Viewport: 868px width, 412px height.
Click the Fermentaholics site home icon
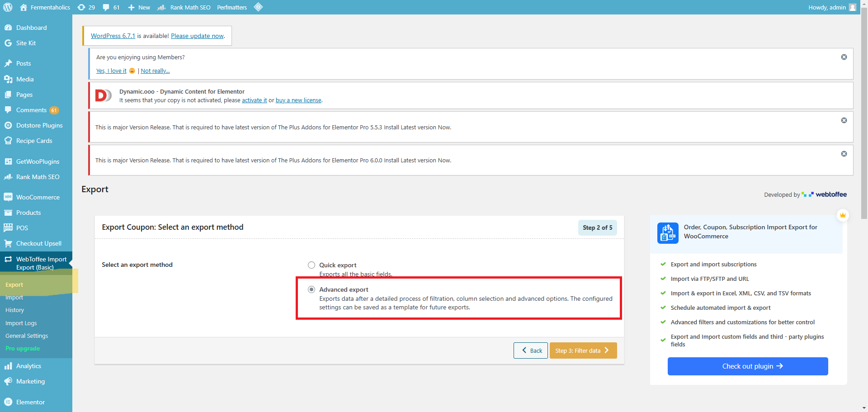(x=24, y=7)
